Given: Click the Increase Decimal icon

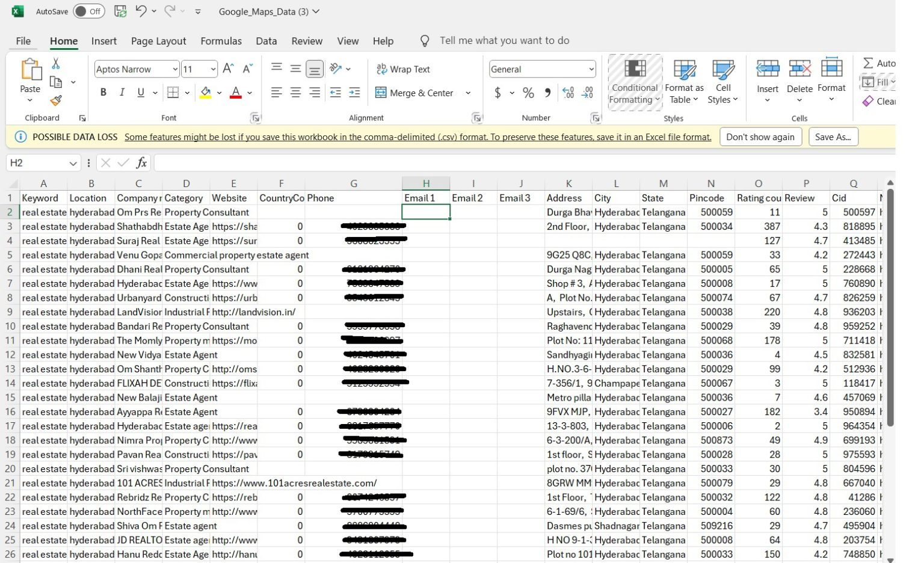Looking at the screenshot, I should [x=567, y=93].
